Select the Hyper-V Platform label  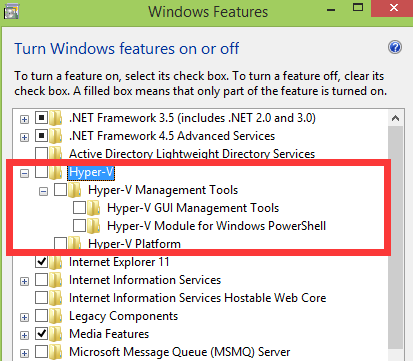click(x=134, y=244)
